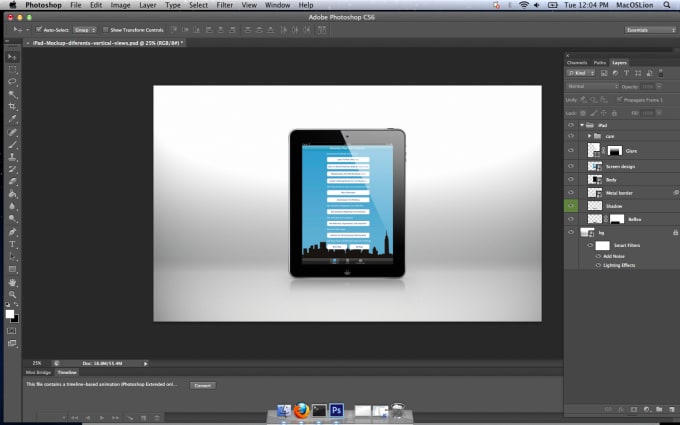The image size is (680, 425).
Task: Collapse the iPad layer group
Action: (x=582, y=125)
